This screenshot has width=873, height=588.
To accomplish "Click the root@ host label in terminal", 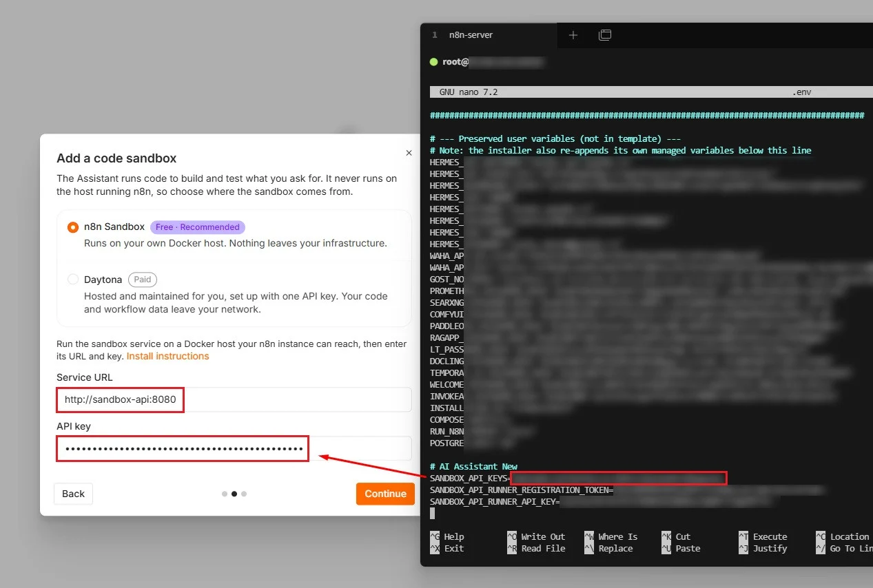I will click(x=455, y=62).
